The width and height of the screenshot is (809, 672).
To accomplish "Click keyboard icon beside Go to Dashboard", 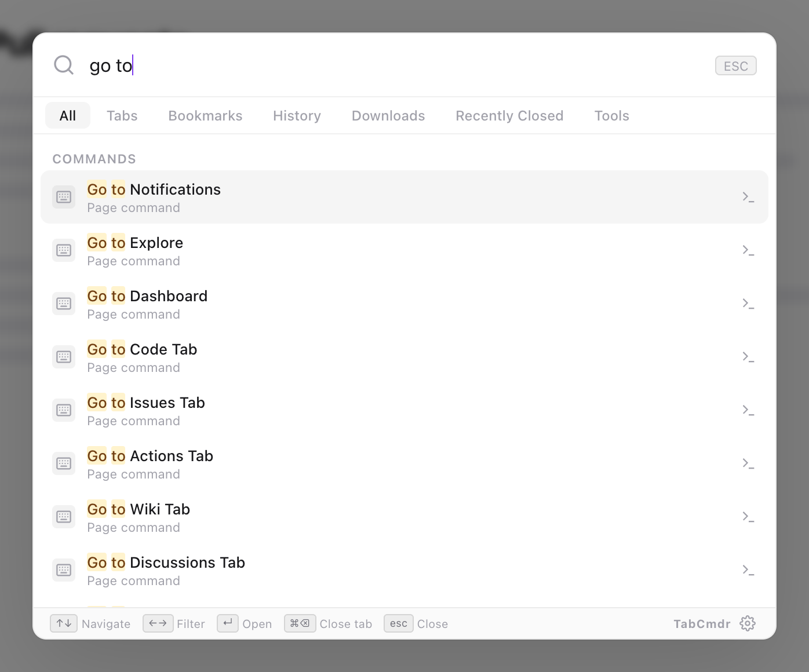I will [64, 304].
